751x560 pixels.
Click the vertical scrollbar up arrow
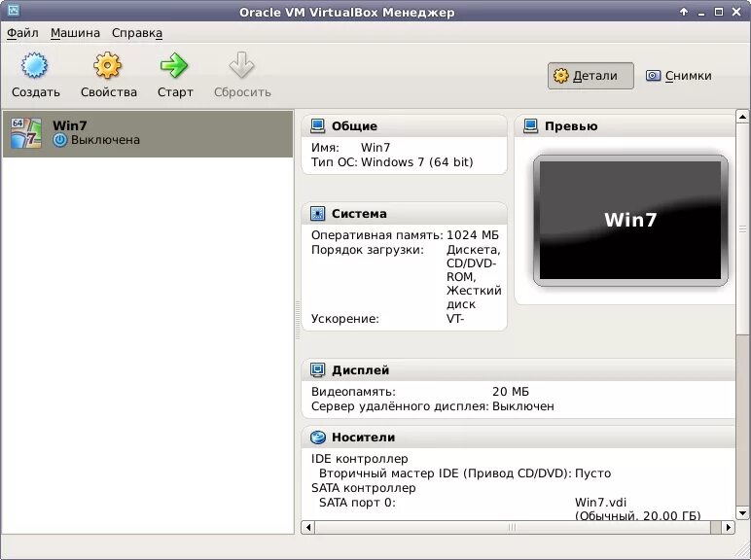(x=742, y=117)
